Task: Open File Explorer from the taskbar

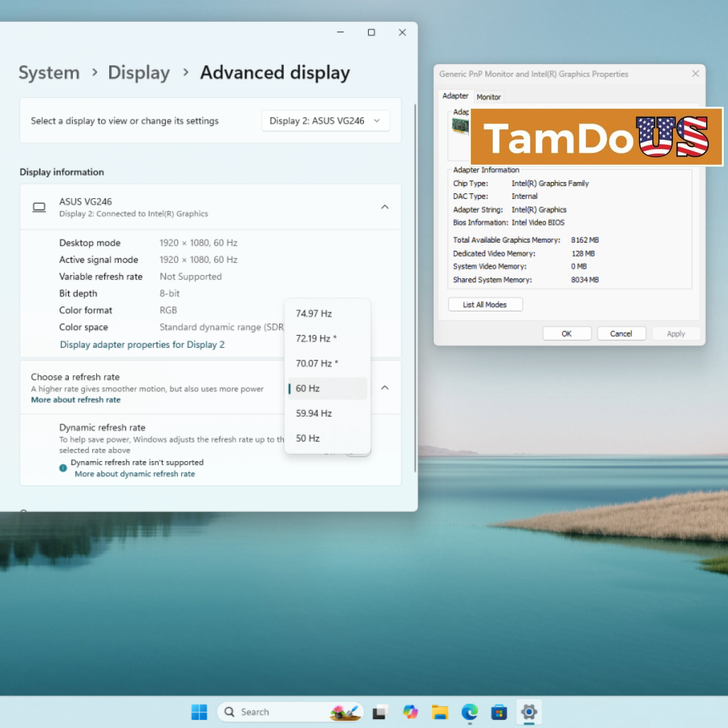Action: point(440,712)
